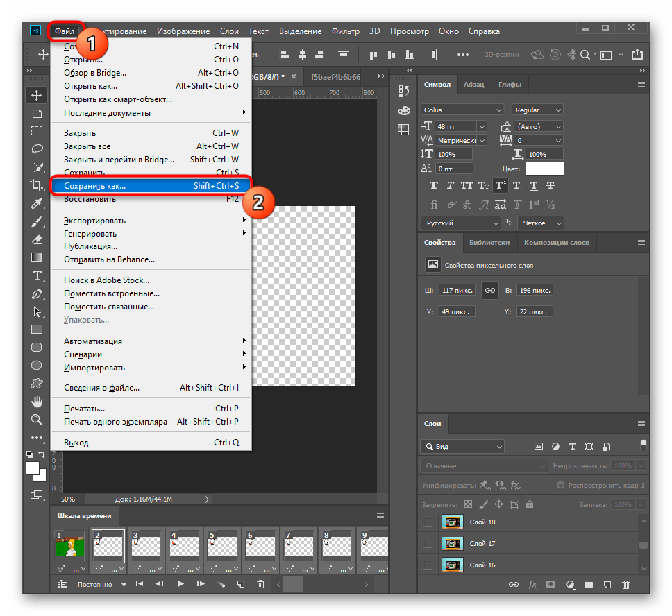The height and width of the screenshot is (616, 672).
Task: Choose Закрыть все menu entry
Action: (x=151, y=146)
